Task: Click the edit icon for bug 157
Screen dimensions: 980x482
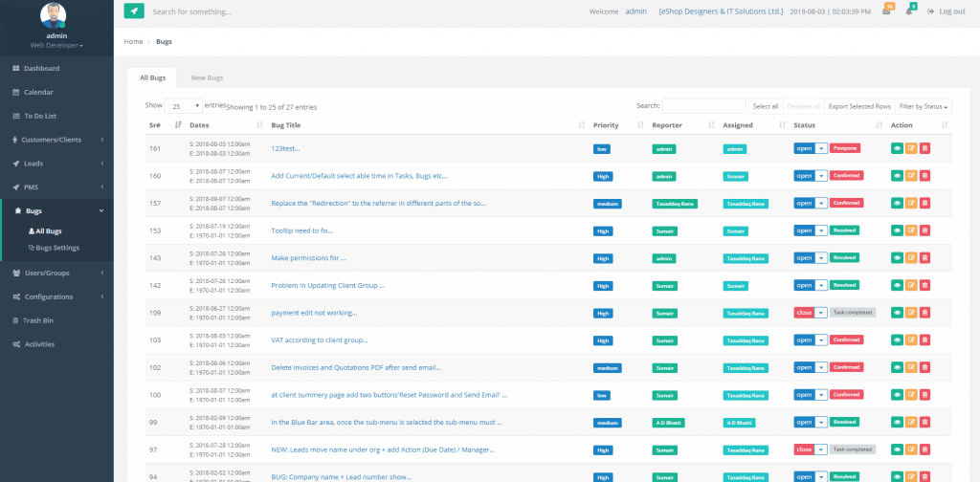Action: (x=911, y=204)
